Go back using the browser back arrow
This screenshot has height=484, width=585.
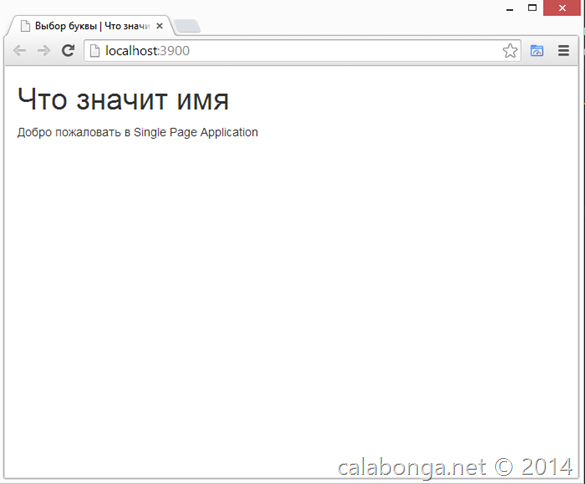click(x=19, y=50)
